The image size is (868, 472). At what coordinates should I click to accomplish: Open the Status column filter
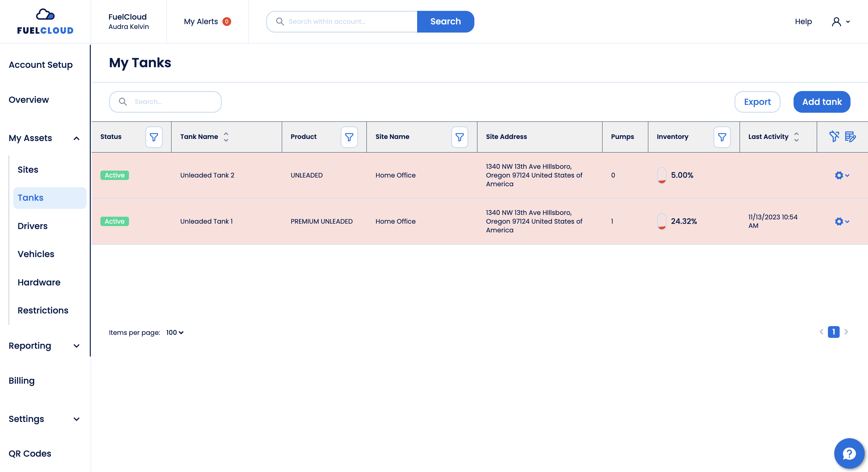pyautogui.click(x=154, y=137)
